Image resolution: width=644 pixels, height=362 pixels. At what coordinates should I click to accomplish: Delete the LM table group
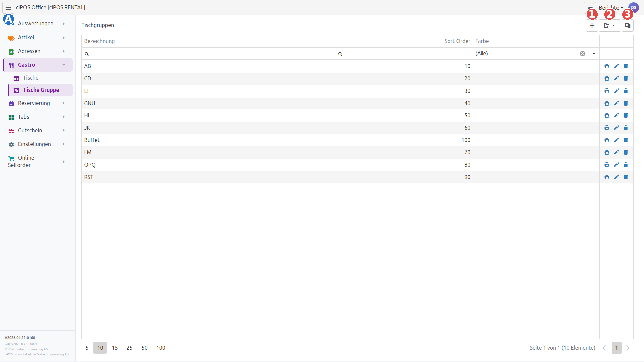click(626, 152)
